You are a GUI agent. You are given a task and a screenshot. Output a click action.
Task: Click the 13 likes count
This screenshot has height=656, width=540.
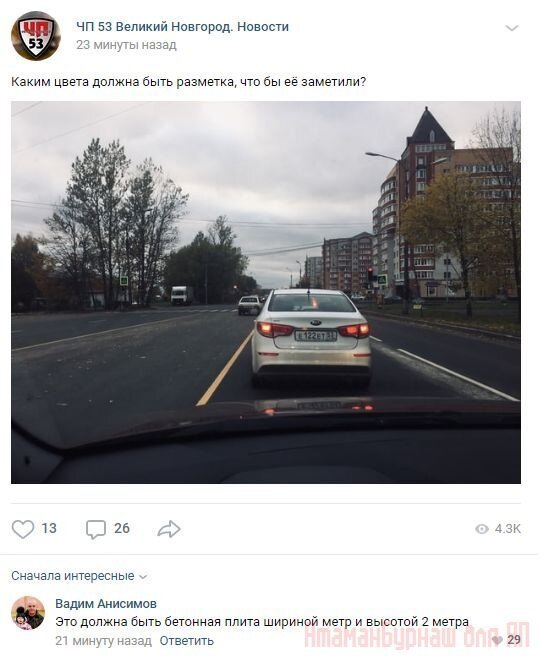[x=49, y=528]
